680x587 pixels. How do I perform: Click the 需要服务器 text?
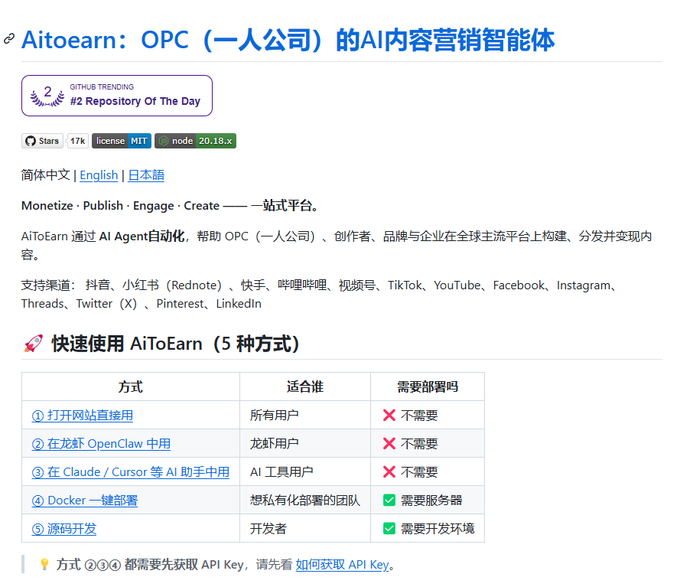point(432,500)
